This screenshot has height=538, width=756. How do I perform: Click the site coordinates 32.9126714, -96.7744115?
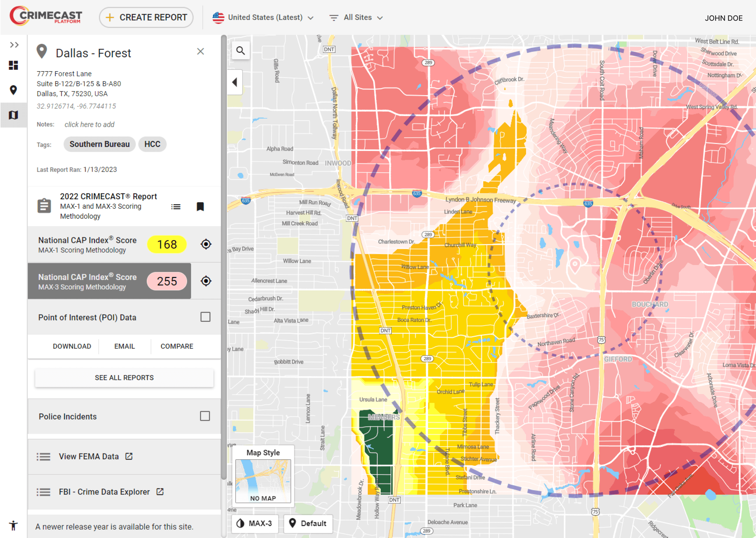tap(76, 106)
